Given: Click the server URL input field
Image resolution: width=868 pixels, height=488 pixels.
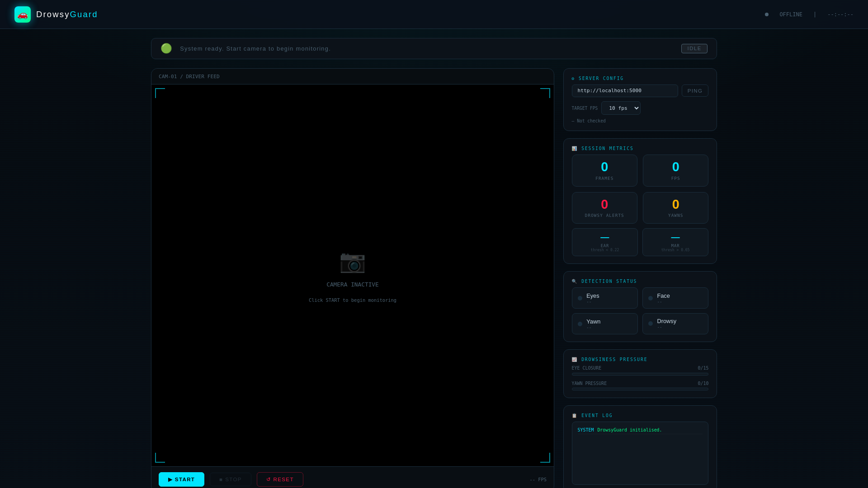Looking at the screenshot, I should coord(625,91).
